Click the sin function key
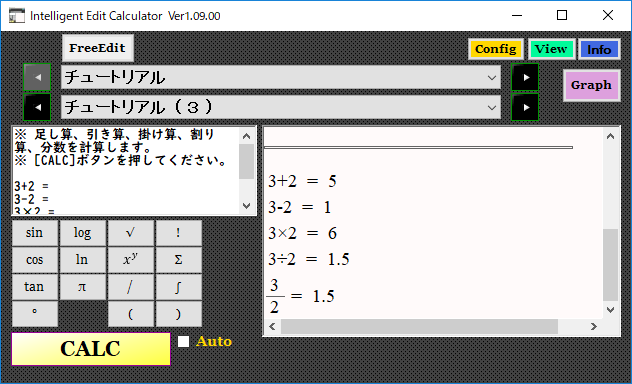The image size is (632, 384). click(x=35, y=232)
